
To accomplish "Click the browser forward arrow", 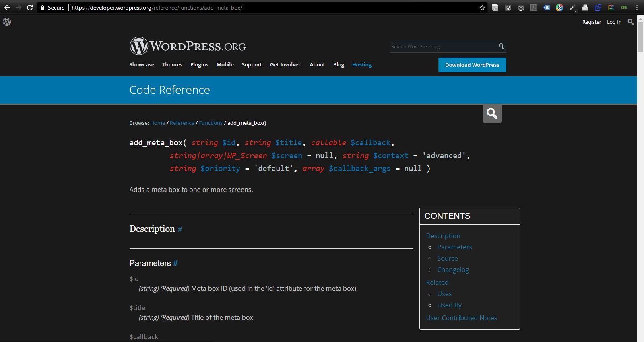I will (x=18, y=8).
